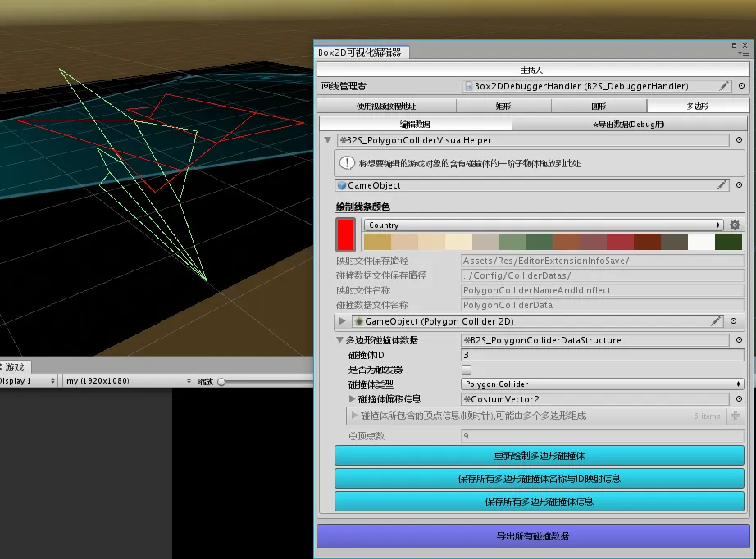Viewport: 756px width, 559px height.
Task: Open object picker beside B2S_PolygonColliderVisualHelper
Action: 739,139
